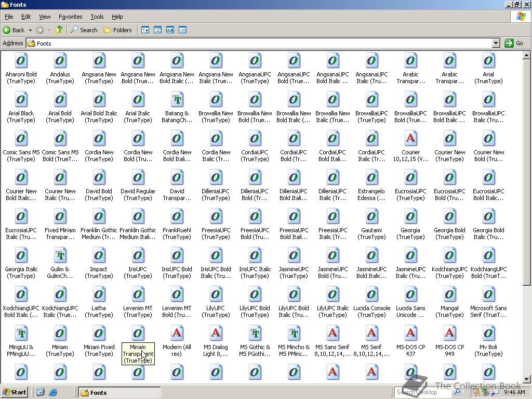
Task: Switch to List view button
Action: pyautogui.click(x=158, y=30)
